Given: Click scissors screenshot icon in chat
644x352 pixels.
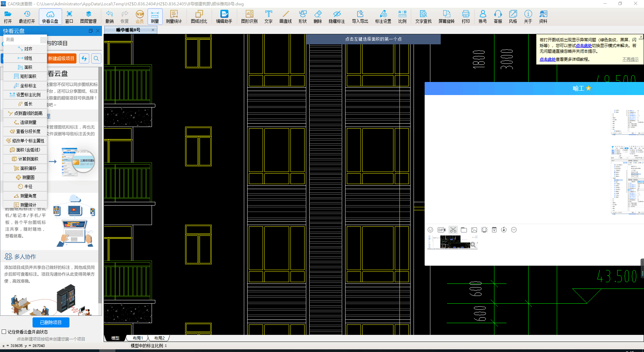Looking at the screenshot, I should pyautogui.click(x=453, y=230).
